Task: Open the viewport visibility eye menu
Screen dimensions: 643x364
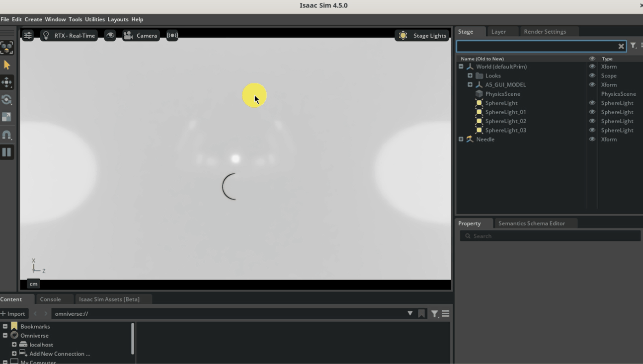Action: [110, 35]
